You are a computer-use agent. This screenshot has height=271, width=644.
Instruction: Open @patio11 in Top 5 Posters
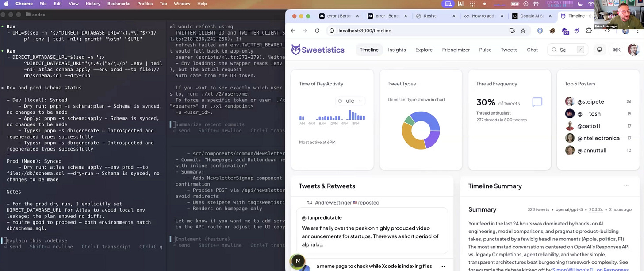point(589,126)
